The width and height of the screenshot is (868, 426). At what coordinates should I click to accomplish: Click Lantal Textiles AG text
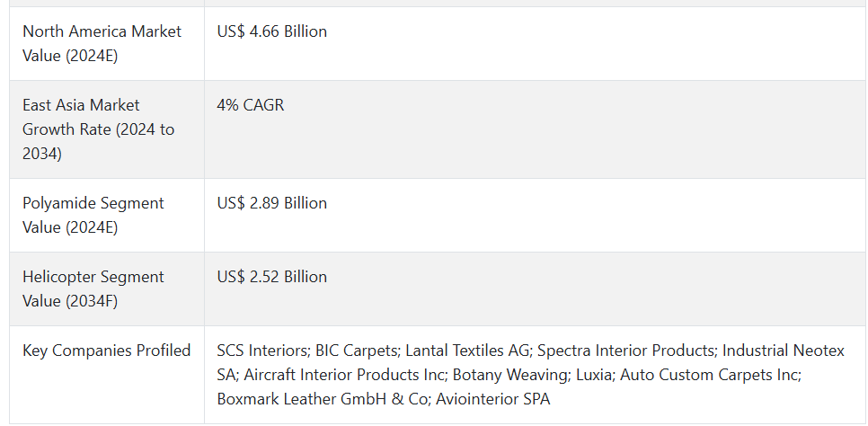tap(468, 351)
